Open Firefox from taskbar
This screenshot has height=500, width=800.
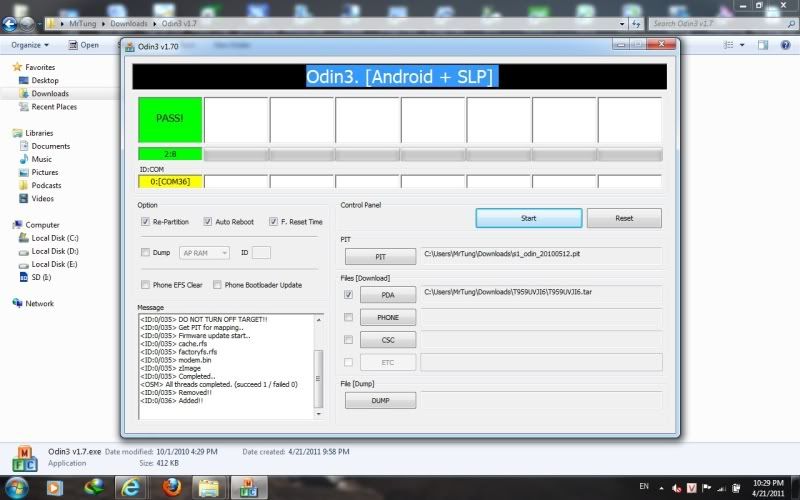(172, 487)
